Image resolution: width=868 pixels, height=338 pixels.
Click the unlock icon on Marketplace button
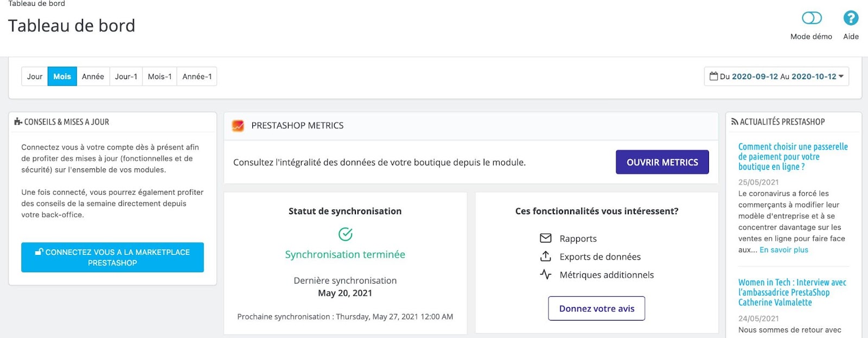tap(39, 252)
